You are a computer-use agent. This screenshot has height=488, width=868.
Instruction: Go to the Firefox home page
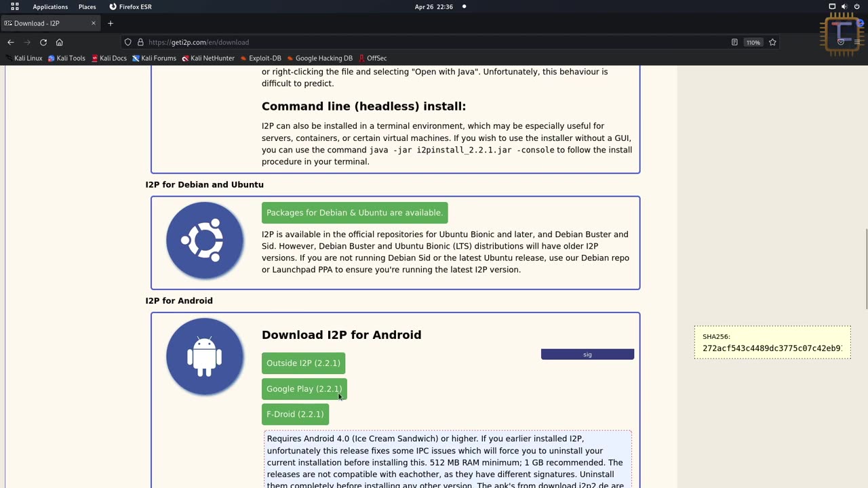[59, 42]
